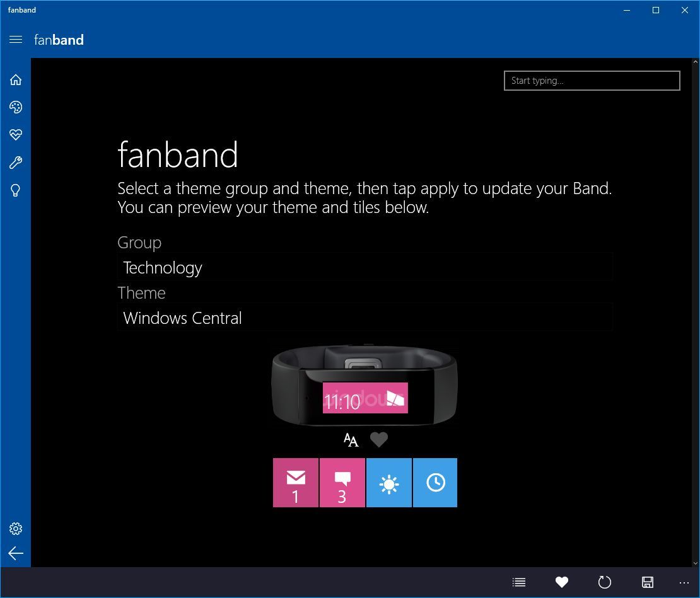Click the scrollbar up arrow
The image size is (700, 598).
[x=696, y=62]
